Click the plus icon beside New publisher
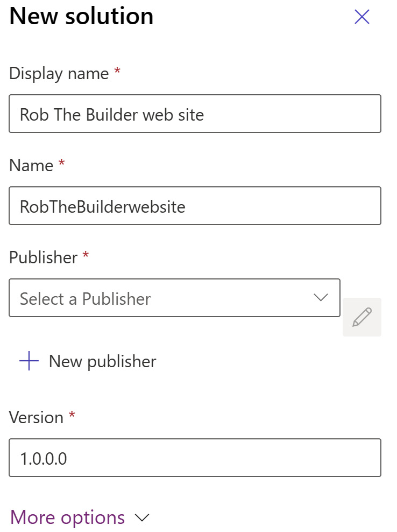The width and height of the screenshot is (397, 532). [x=29, y=361]
